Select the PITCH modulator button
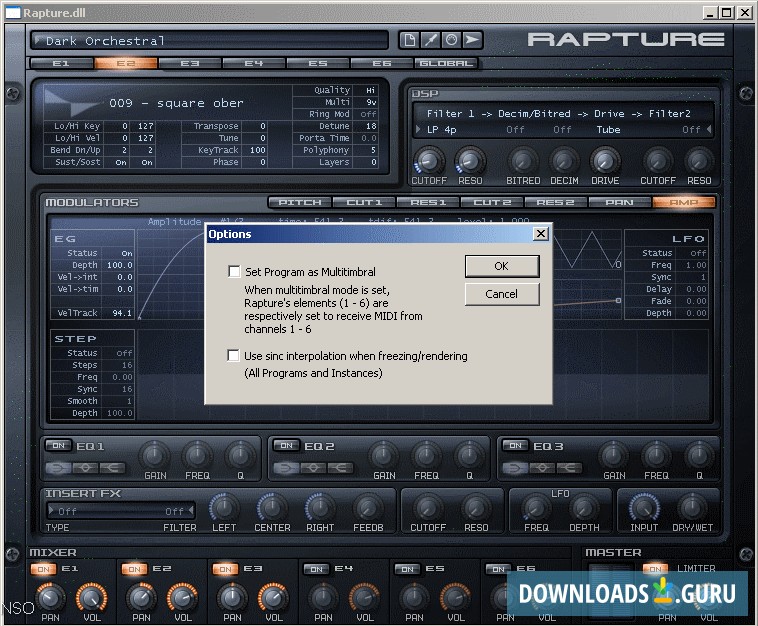The width and height of the screenshot is (758, 626). click(x=300, y=202)
